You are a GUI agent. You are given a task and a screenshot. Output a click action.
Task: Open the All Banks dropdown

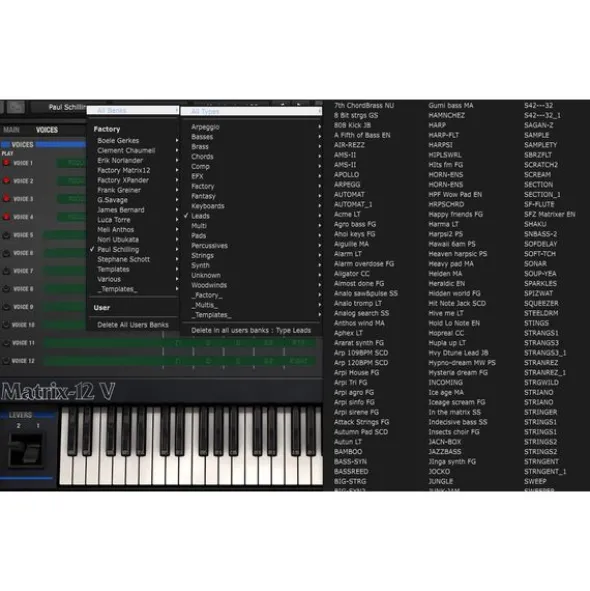point(133,110)
